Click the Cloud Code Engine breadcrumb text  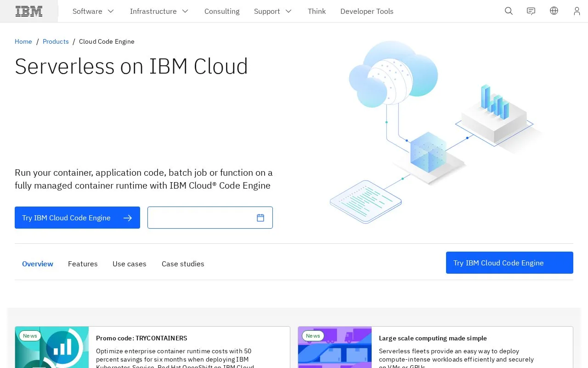107,41
